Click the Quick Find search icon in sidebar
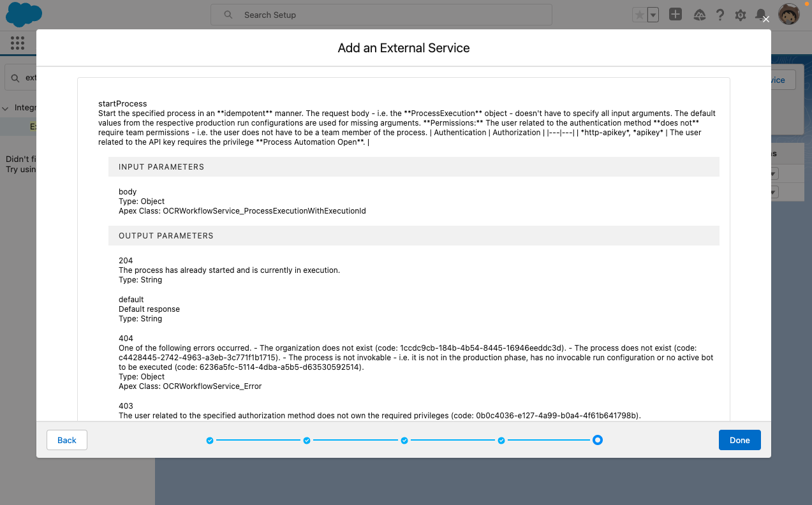The image size is (812, 505). pos(15,78)
